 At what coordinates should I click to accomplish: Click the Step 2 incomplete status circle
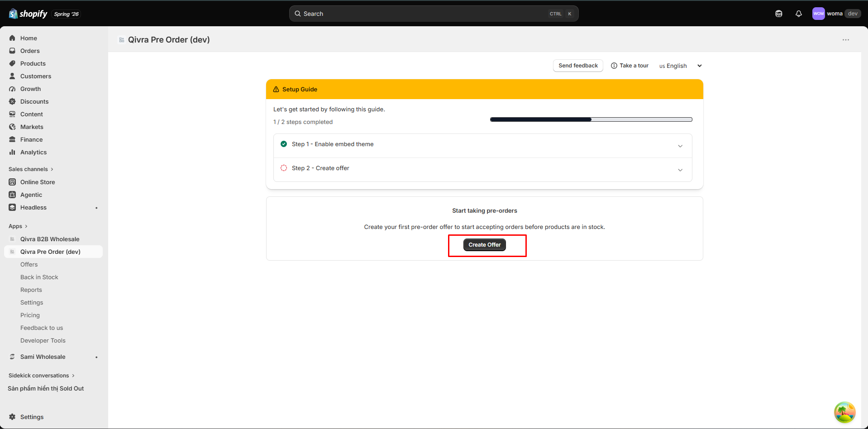pyautogui.click(x=284, y=168)
